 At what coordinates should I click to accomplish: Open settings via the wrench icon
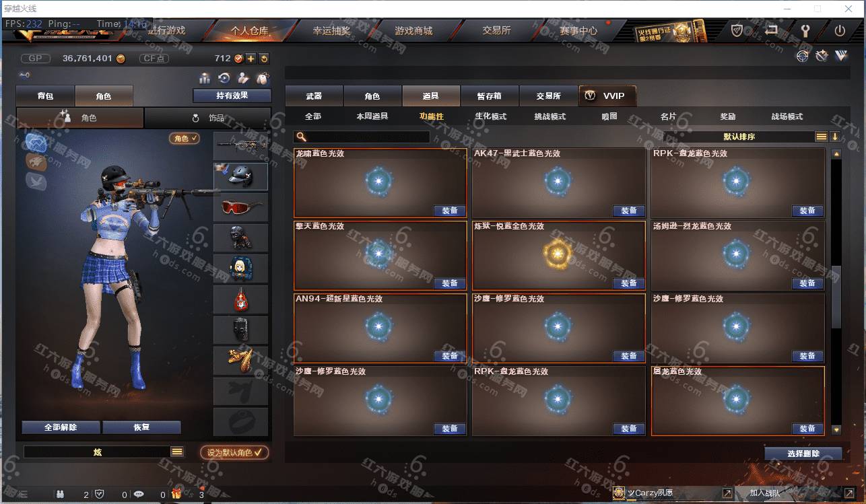click(805, 30)
